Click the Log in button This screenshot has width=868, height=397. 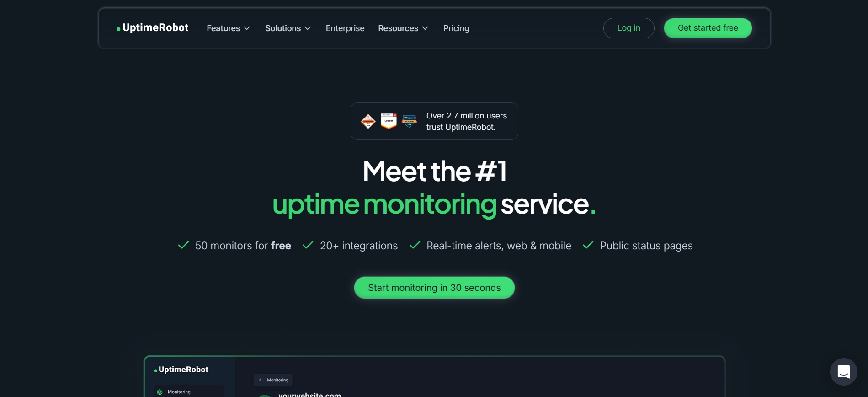tap(628, 28)
